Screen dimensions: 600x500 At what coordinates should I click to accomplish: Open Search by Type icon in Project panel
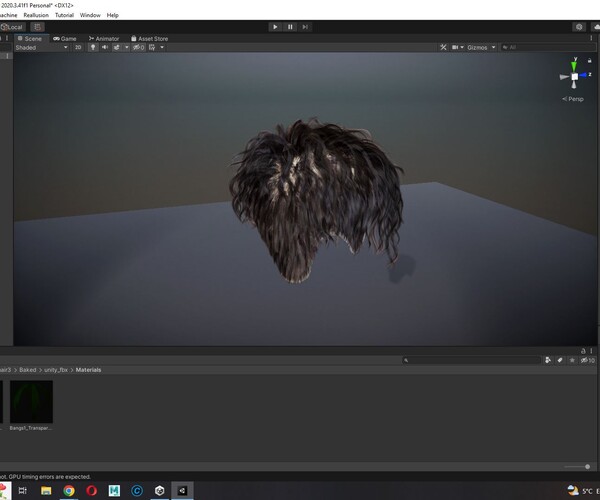pyautogui.click(x=548, y=360)
